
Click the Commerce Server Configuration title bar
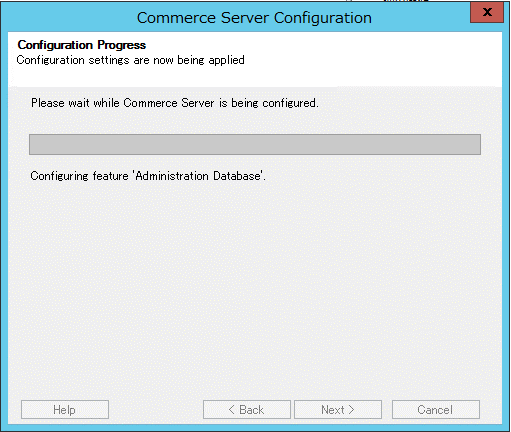coord(254,18)
